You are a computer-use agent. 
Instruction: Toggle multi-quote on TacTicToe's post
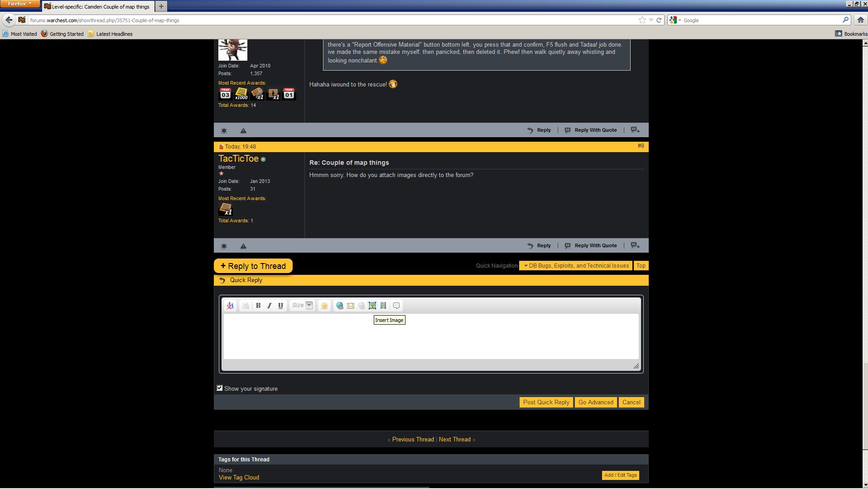click(635, 245)
